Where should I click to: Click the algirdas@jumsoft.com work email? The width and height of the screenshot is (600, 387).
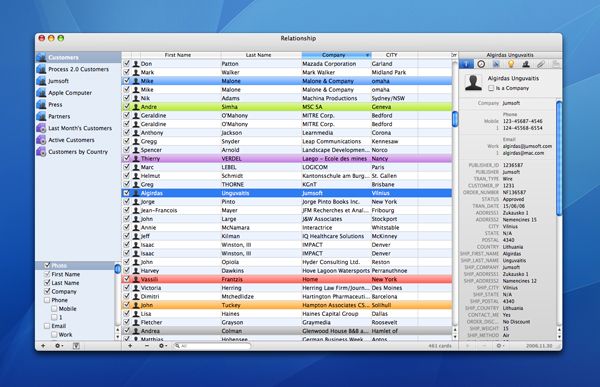tap(527, 146)
